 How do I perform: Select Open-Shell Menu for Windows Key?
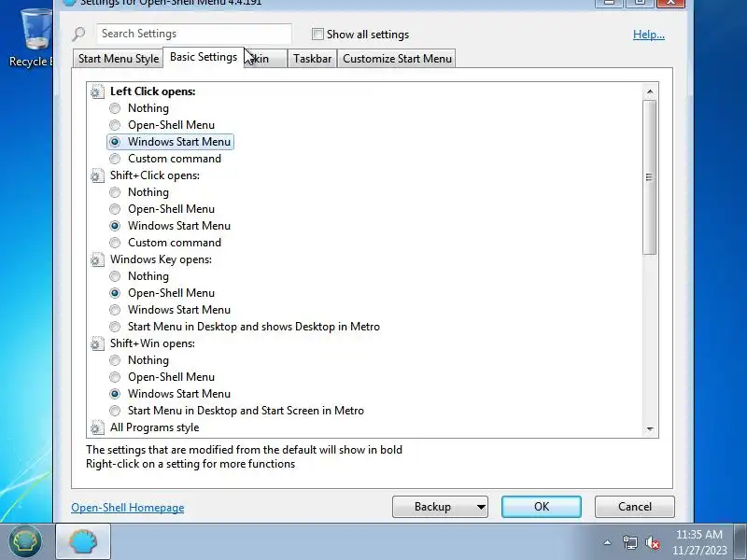115,293
